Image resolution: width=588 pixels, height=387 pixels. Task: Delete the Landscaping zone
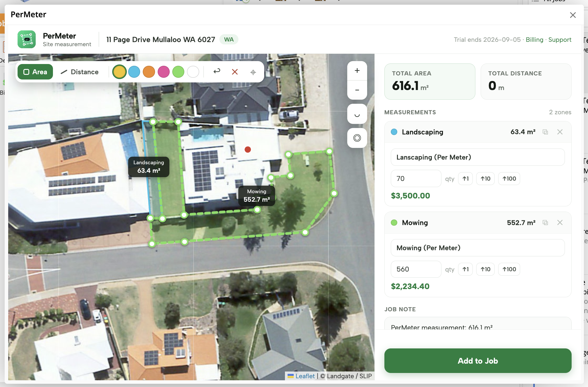coord(560,132)
